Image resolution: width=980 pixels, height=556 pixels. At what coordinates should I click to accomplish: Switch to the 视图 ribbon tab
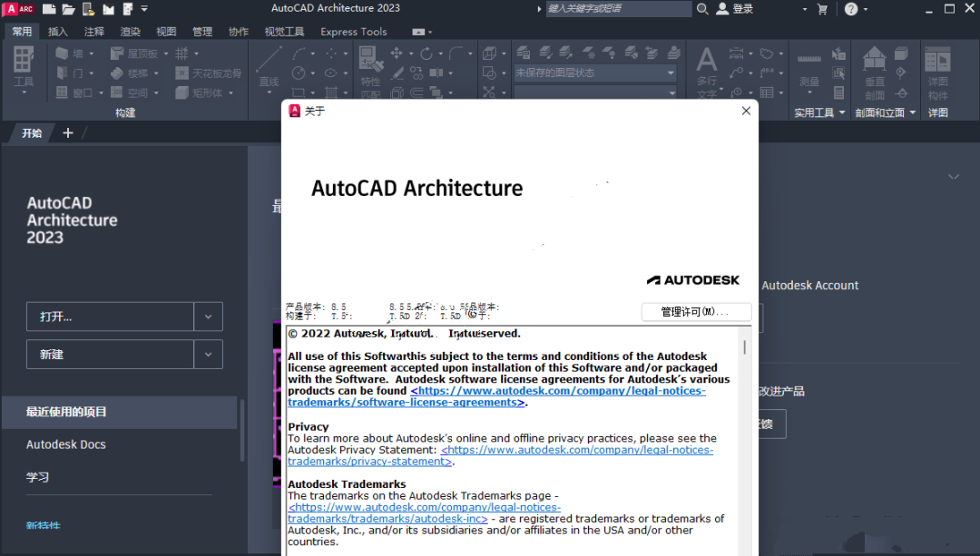pos(166,32)
